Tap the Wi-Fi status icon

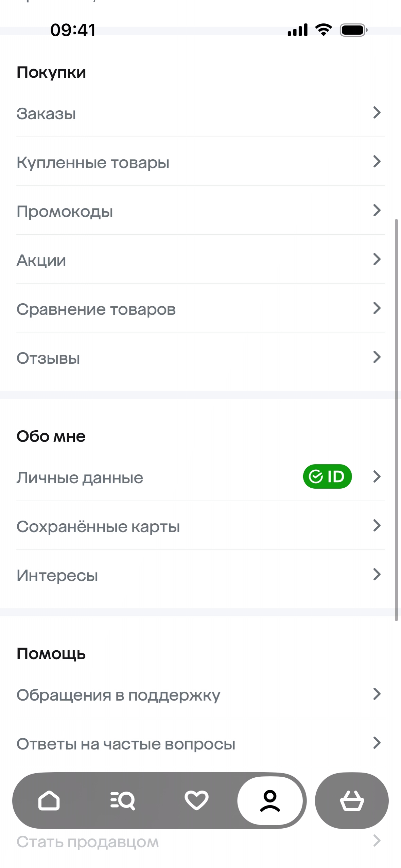324,30
